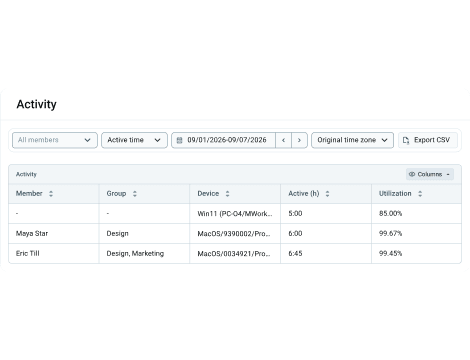Image resolution: width=470 pixels, height=360 pixels.
Task: Click the Export CSV button
Action: pos(428,140)
